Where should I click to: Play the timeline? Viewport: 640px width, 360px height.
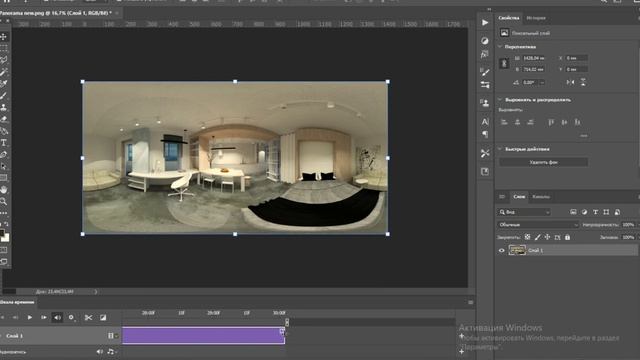click(x=30, y=317)
